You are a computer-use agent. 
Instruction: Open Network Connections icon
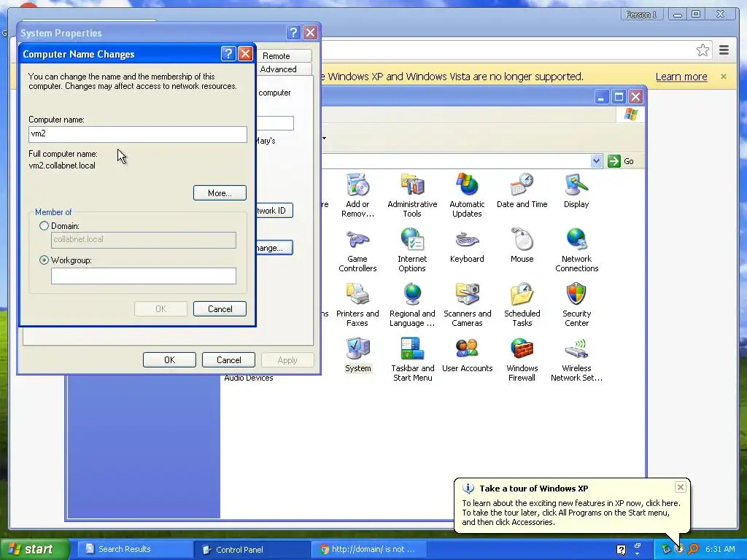[x=576, y=250]
